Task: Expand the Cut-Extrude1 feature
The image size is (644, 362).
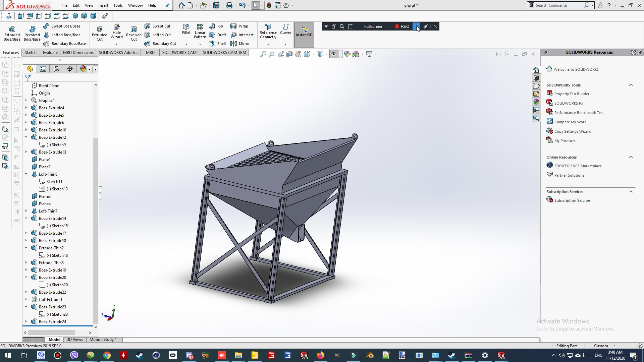Action: coord(26,300)
